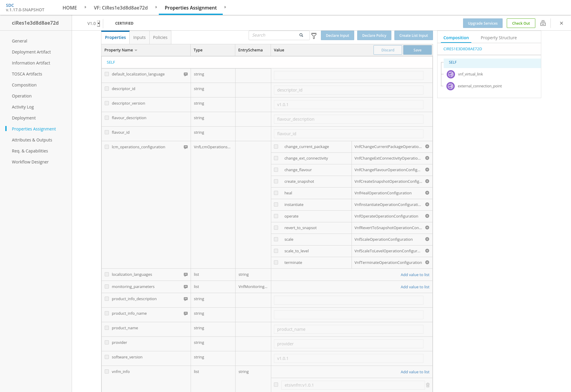
Task: Select the Composition tab in right panel
Action: (x=456, y=38)
